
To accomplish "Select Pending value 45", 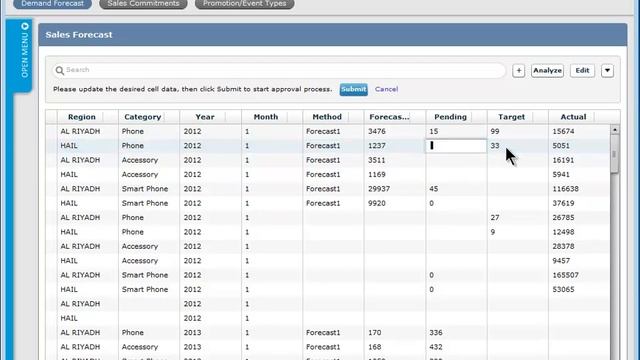I will click(x=433, y=189).
